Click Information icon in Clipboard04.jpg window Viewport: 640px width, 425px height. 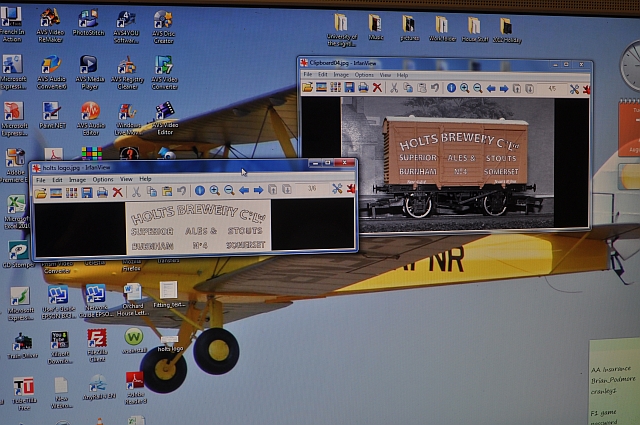pos(451,88)
